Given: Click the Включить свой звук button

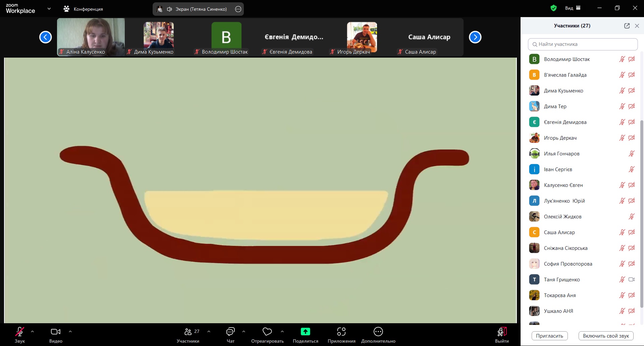Looking at the screenshot, I should tap(606, 336).
